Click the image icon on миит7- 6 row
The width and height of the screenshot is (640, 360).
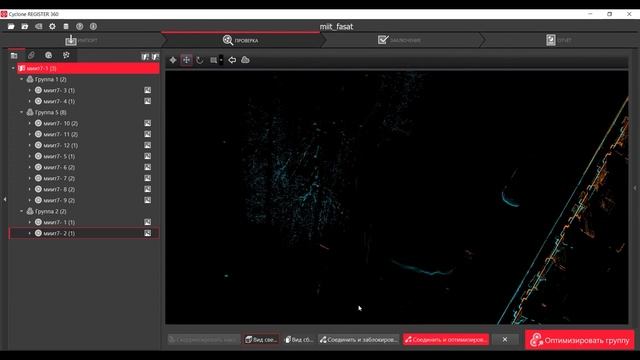(x=148, y=167)
